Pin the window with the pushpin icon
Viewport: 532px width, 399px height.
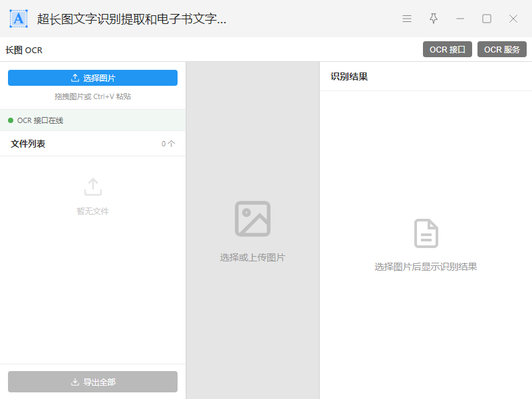(434, 19)
